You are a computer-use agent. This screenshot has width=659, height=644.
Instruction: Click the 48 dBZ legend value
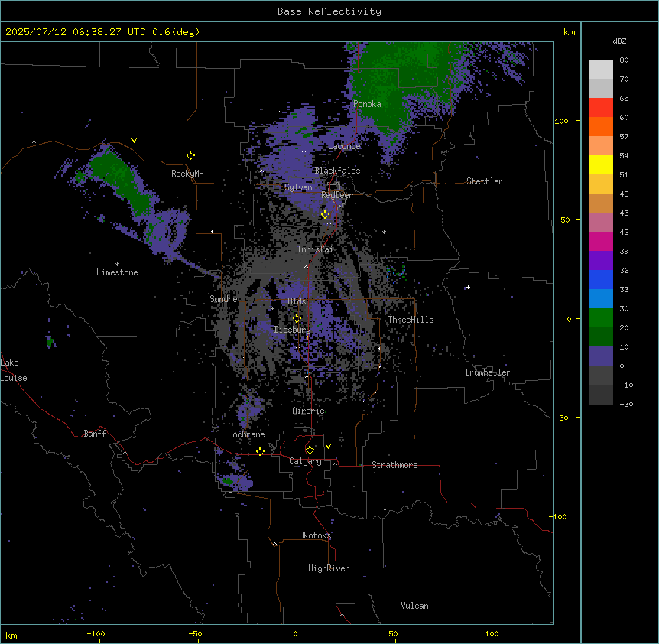[624, 194]
